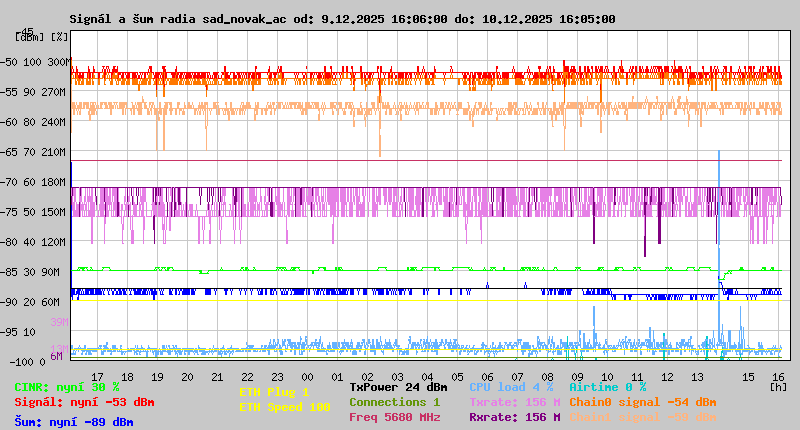Click hour '04' on the time axis
The height and width of the screenshot is (430, 800).
click(x=428, y=377)
